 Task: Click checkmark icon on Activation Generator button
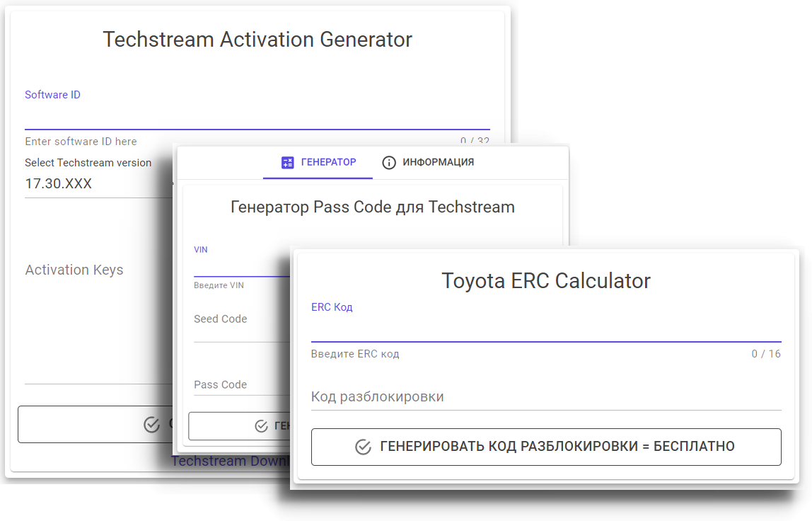point(152,425)
